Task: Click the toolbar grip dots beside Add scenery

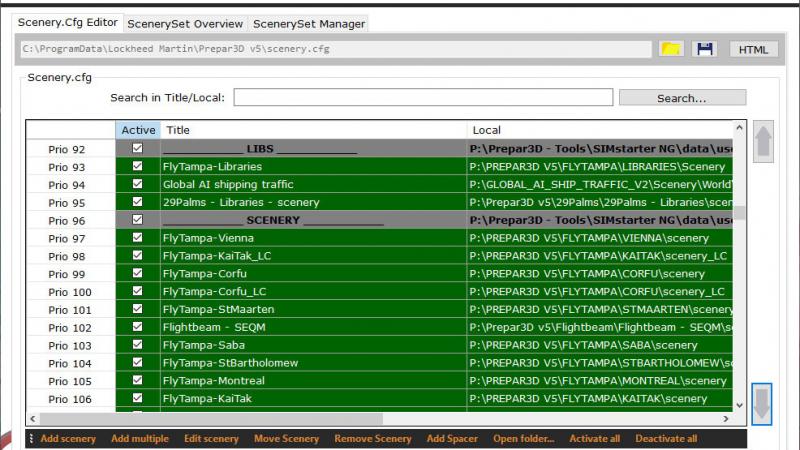Action: point(31,439)
